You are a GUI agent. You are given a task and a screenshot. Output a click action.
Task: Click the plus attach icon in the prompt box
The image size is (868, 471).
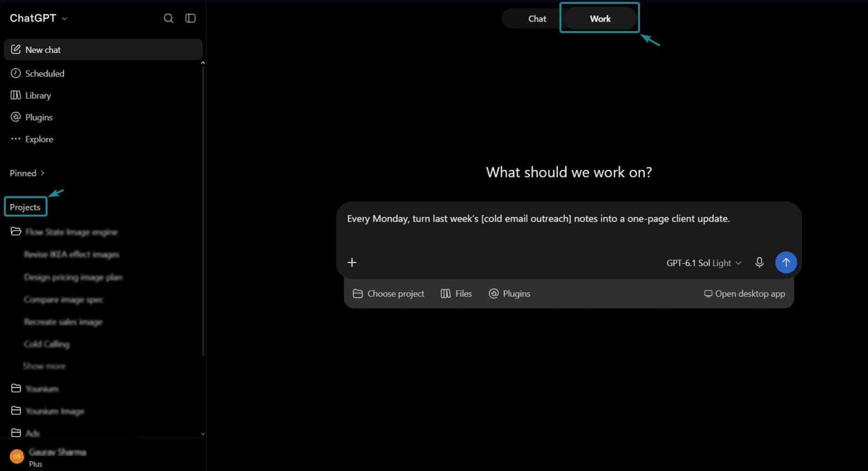tap(352, 263)
